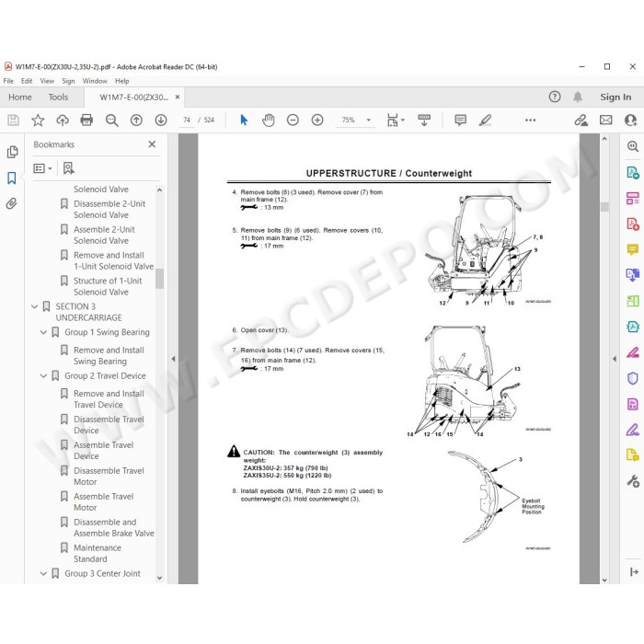
Task: Open the Disassemble Travel Motor bookmark
Action: tap(109, 476)
